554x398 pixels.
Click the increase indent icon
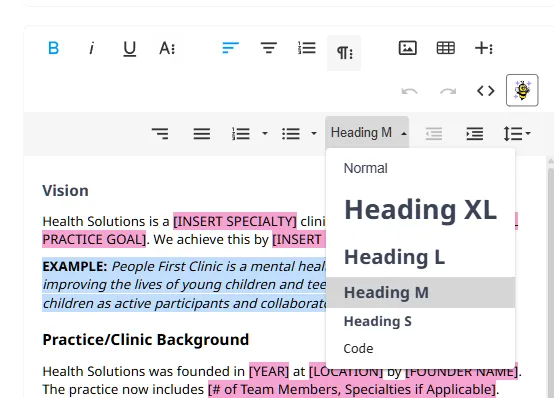pos(475,134)
